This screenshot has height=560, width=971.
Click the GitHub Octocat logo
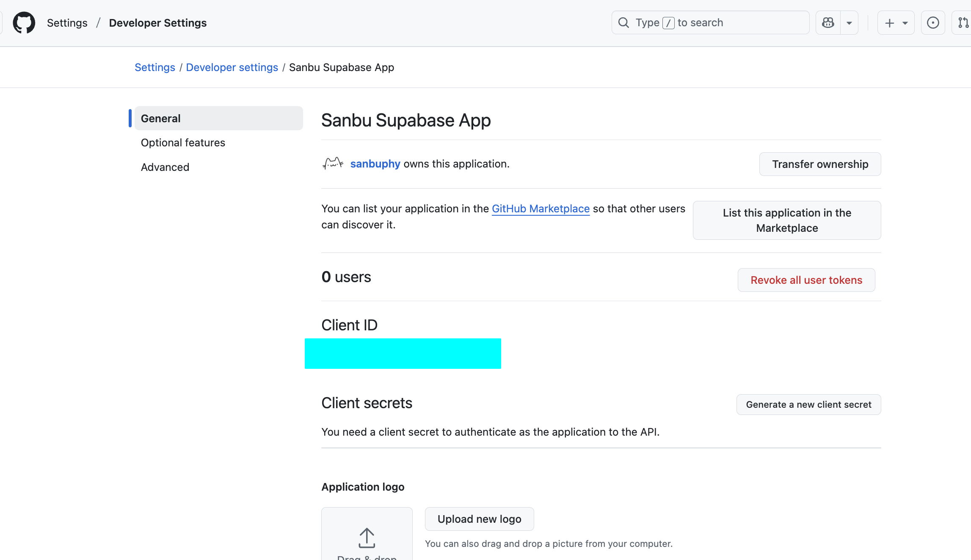(x=24, y=23)
